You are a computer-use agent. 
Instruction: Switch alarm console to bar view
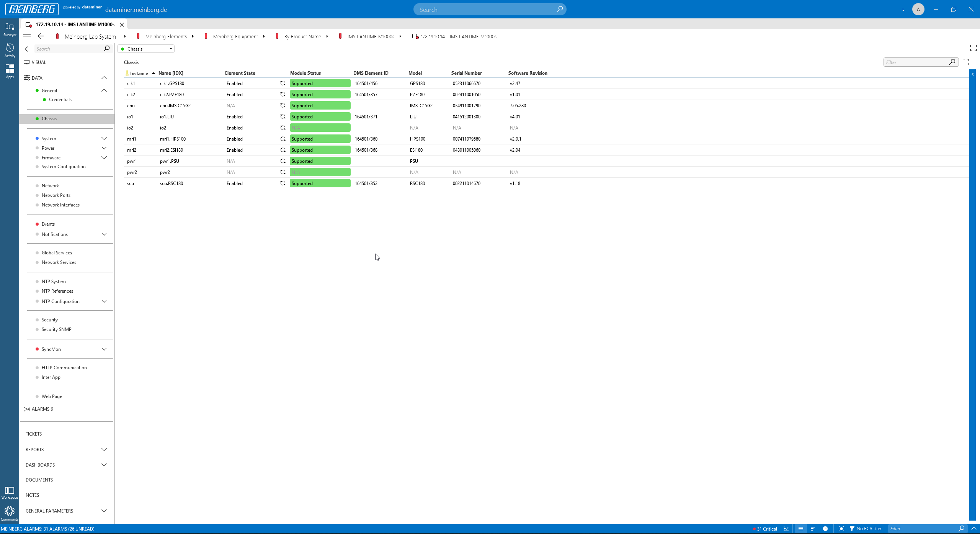coord(813,529)
